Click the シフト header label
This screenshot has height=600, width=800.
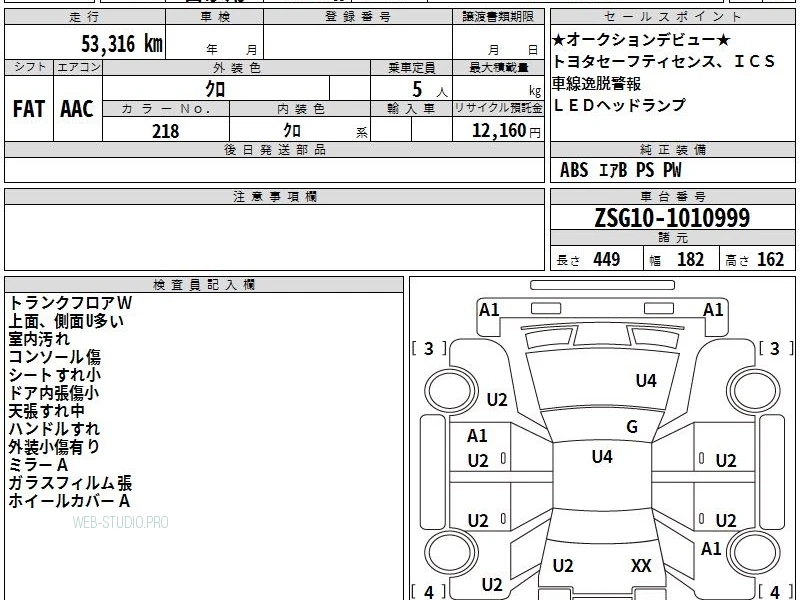point(29,67)
